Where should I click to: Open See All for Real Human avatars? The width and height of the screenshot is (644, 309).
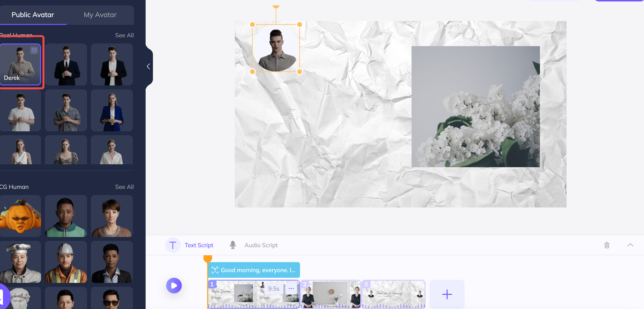click(124, 35)
